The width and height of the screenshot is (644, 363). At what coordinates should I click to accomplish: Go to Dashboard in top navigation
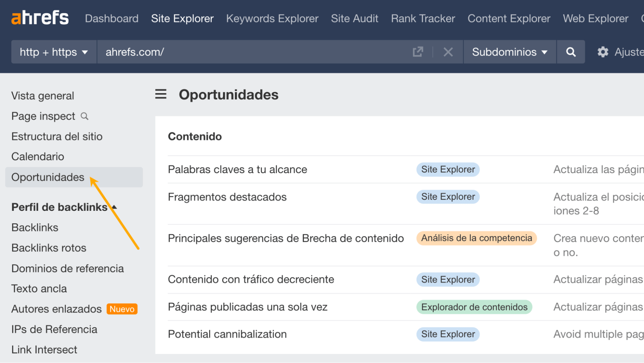112,18
